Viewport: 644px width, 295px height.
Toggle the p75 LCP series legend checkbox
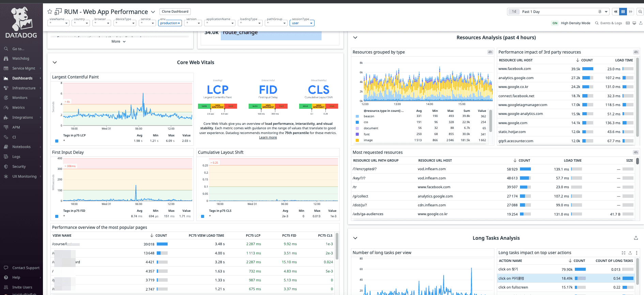click(57, 141)
